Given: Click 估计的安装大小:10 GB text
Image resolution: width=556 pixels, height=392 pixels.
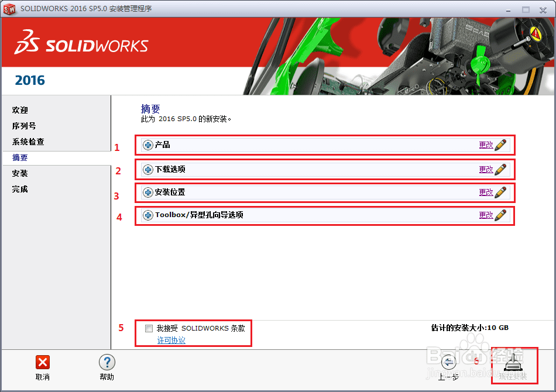Looking at the screenshot, I should (470, 328).
